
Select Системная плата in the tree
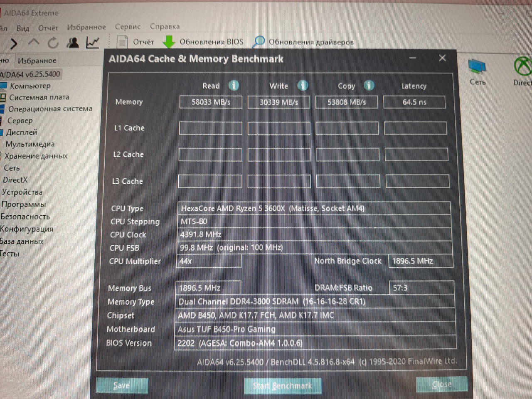(x=39, y=97)
